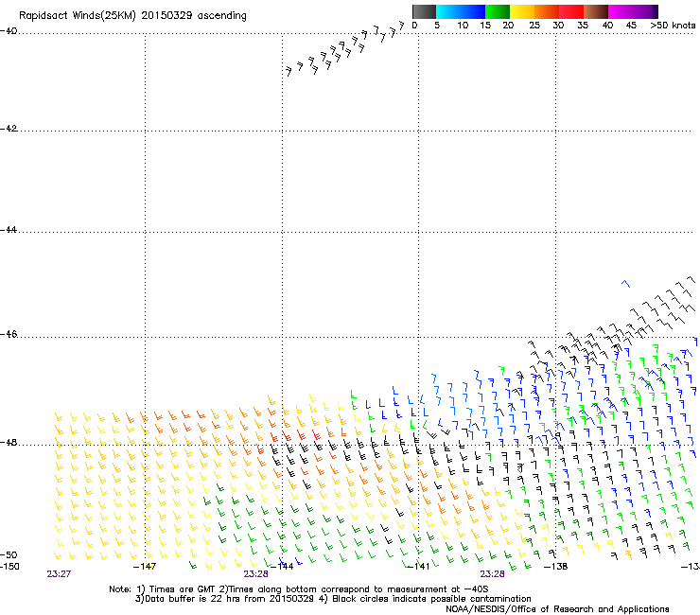Click the green 15-20 knots color band
The image size is (700, 615).
498,11
